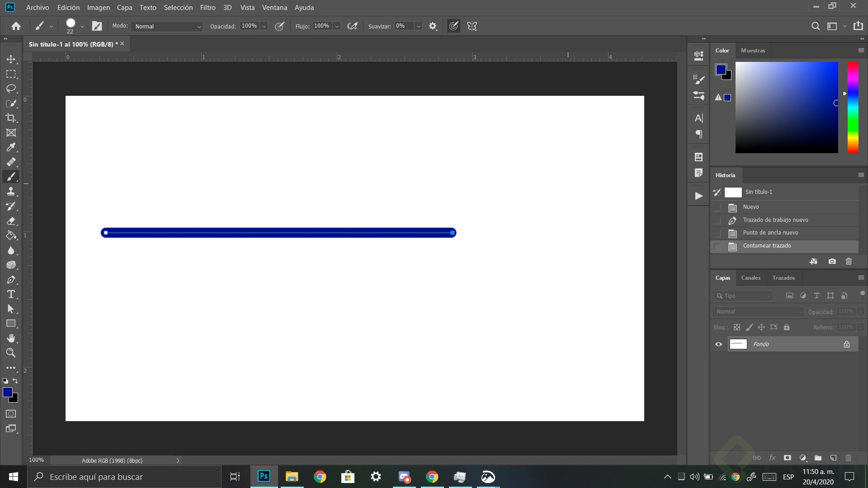Viewport: 868px width, 488px height.
Task: Select the Clone Stamp tool
Action: pyautogui.click(x=11, y=192)
